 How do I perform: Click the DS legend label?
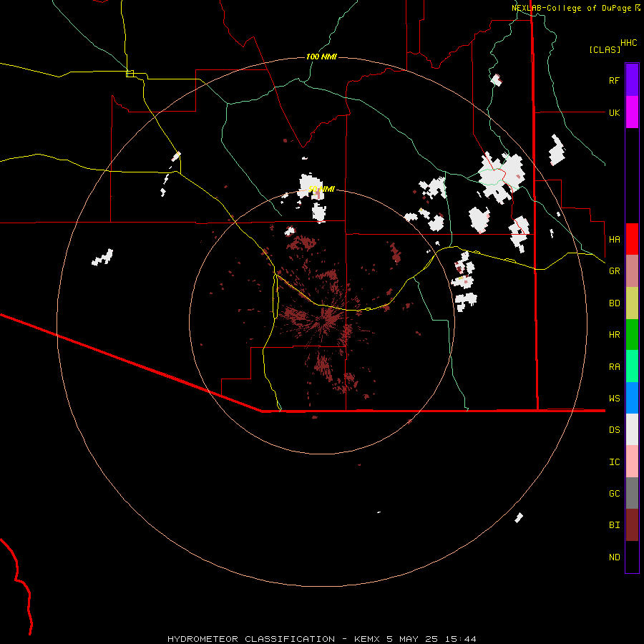tap(614, 430)
